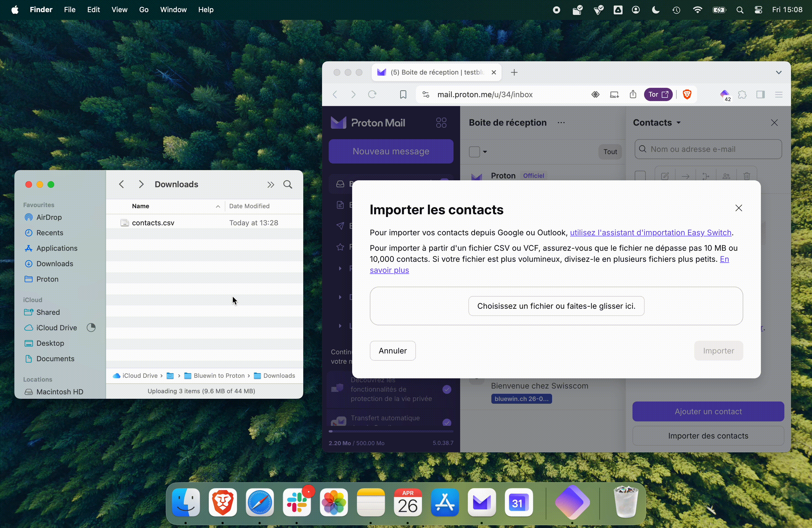
Task: Click the bookmark icon in browser toolbar
Action: [403, 94]
